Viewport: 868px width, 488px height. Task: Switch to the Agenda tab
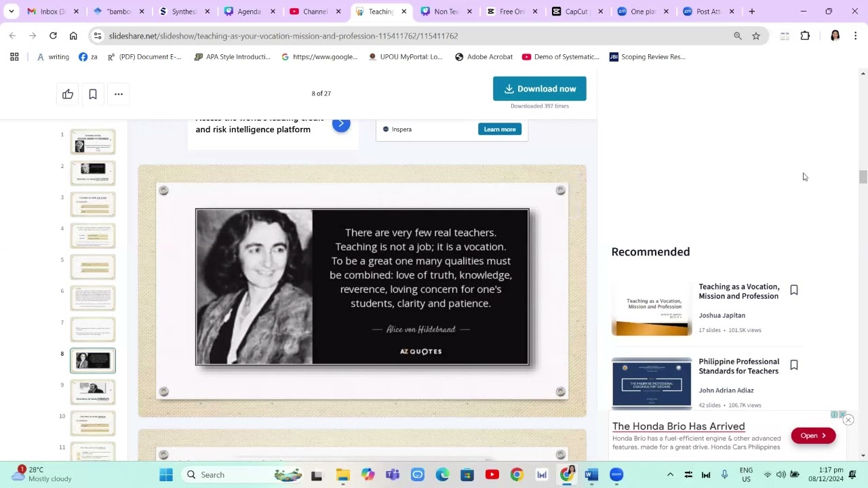(x=249, y=12)
